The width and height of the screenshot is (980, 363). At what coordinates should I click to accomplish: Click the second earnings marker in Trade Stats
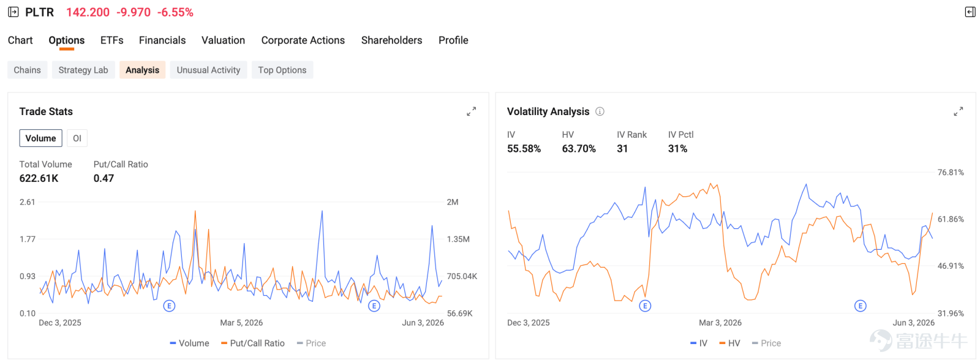click(x=374, y=305)
